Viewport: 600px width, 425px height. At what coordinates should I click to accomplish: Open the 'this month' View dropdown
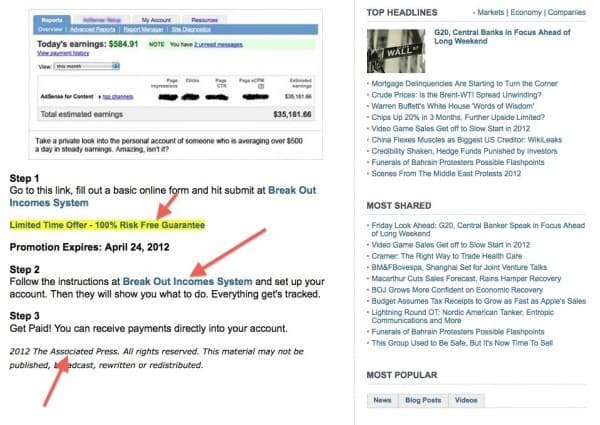pos(87,67)
